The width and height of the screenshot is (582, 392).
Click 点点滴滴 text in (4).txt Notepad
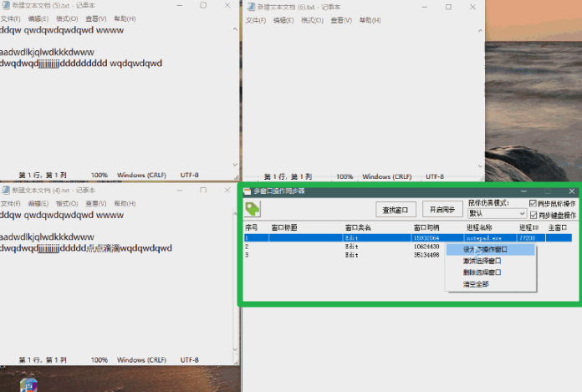pos(104,248)
